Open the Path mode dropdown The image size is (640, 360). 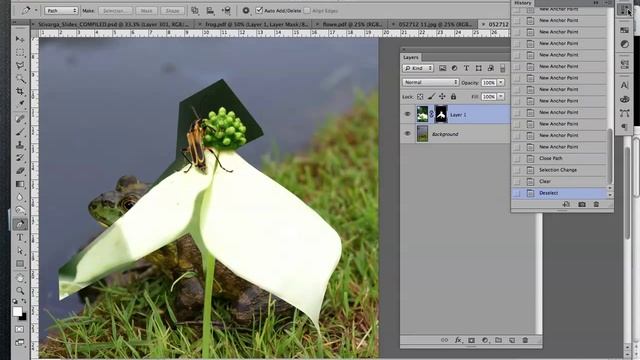[61, 11]
